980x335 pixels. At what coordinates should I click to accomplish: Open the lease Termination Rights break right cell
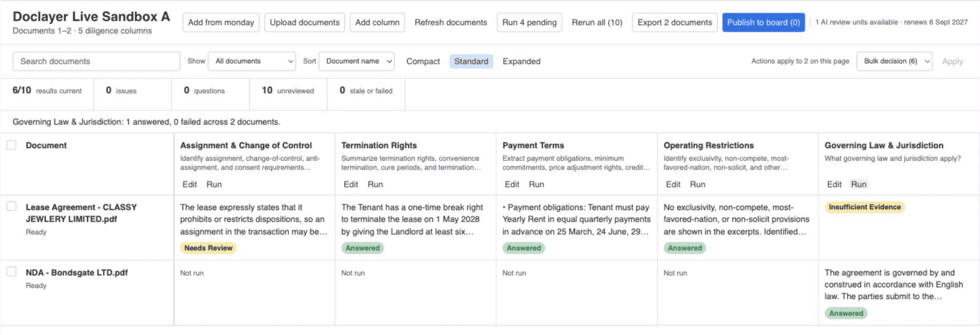412,220
